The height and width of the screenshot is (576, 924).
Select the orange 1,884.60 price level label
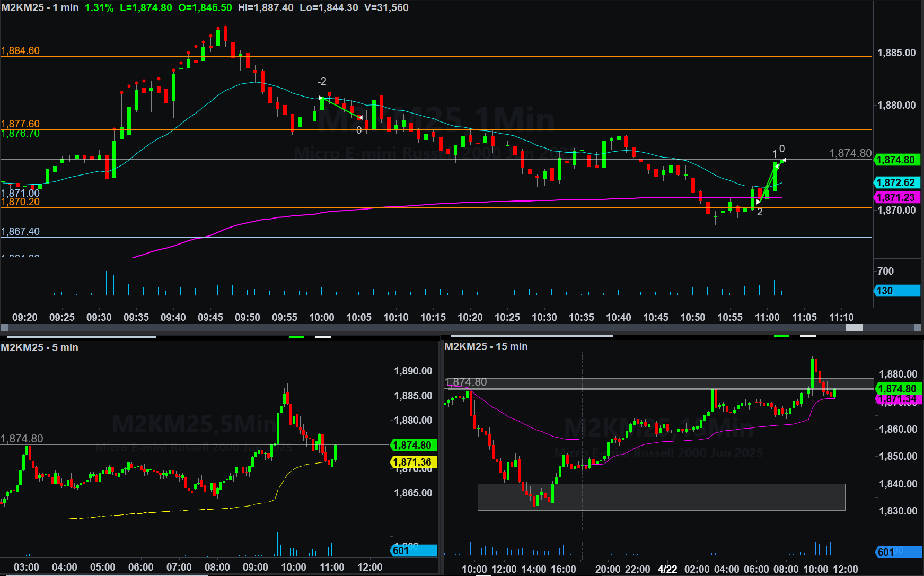click(20, 50)
